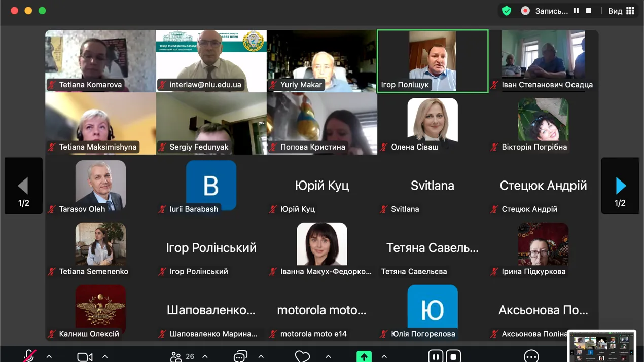Click large Юрій Куц name tile
Screen dimensions: 644x362
tap(322, 186)
